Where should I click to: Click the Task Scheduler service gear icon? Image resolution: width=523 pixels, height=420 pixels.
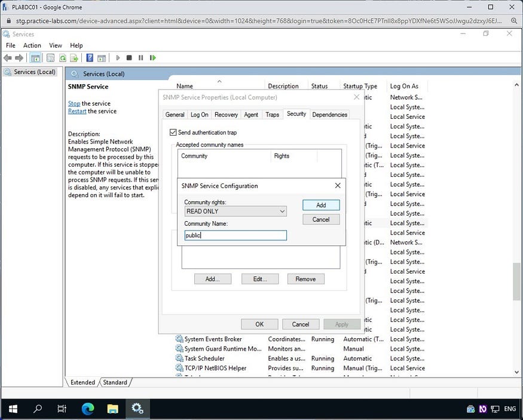click(179, 358)
